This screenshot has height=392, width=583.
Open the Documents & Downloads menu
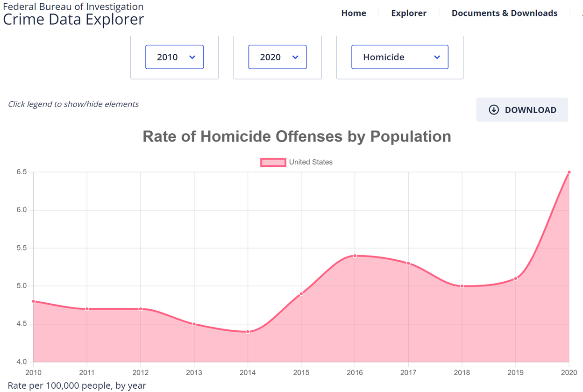(504, 13)
